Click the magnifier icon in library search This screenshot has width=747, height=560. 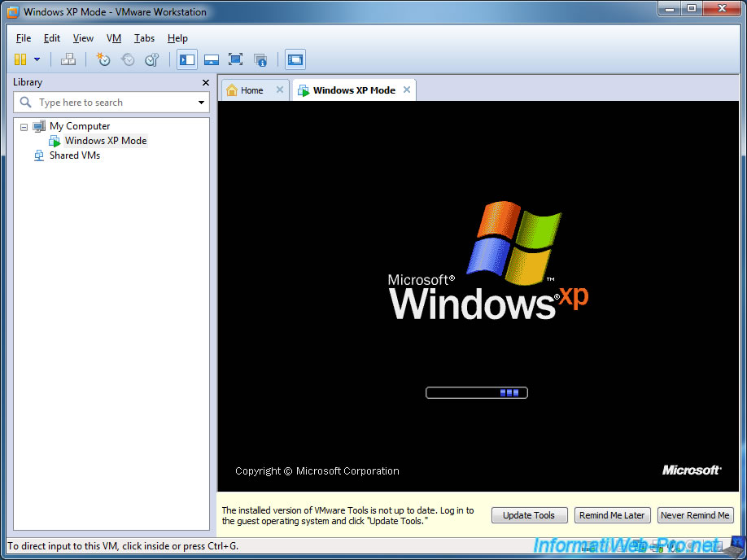(x=26, y=102)
